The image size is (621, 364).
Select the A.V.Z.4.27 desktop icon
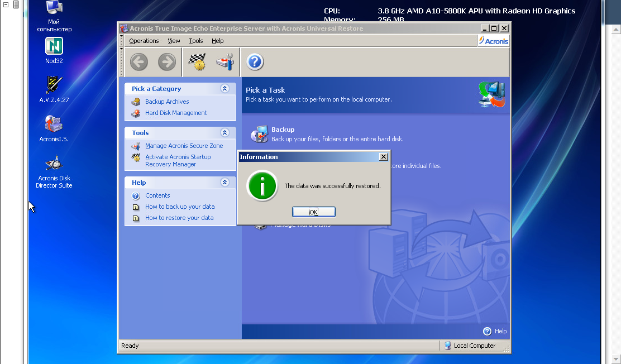click(x=54, y=84)
